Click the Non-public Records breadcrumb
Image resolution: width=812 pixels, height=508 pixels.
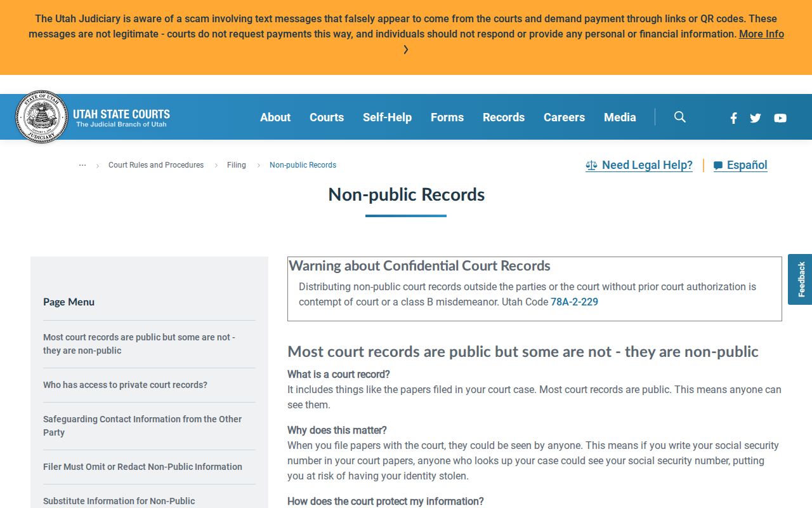303,165
